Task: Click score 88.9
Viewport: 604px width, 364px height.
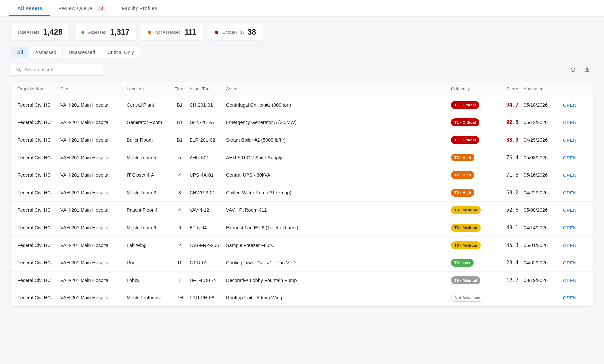Action: click(x=512, y=140)
